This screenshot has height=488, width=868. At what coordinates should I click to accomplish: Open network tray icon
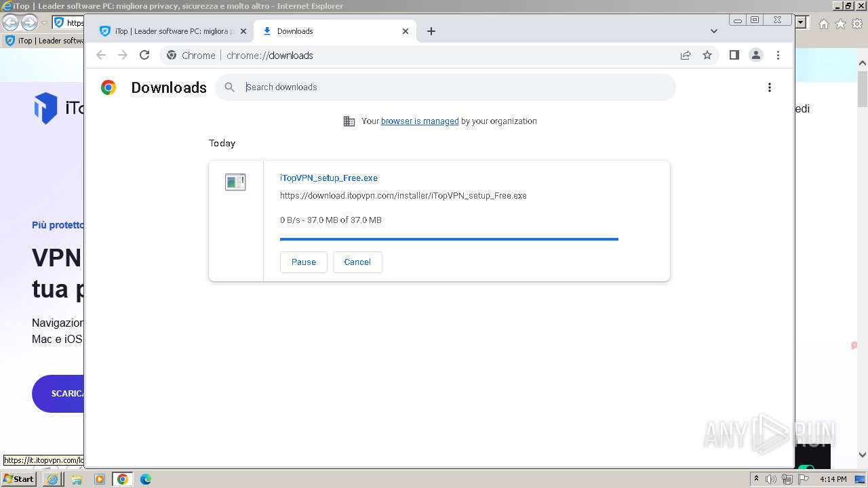click(x=787, y=479)
